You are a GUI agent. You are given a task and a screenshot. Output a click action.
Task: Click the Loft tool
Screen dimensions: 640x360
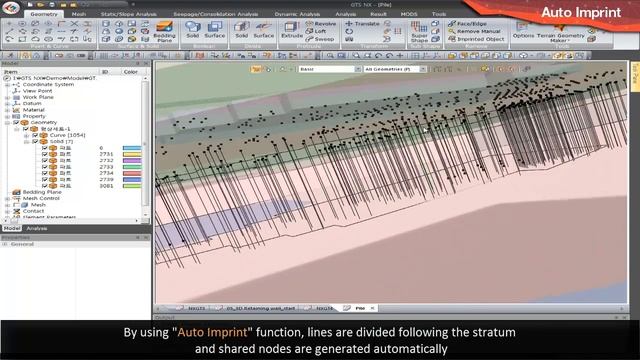click(316, 31)
